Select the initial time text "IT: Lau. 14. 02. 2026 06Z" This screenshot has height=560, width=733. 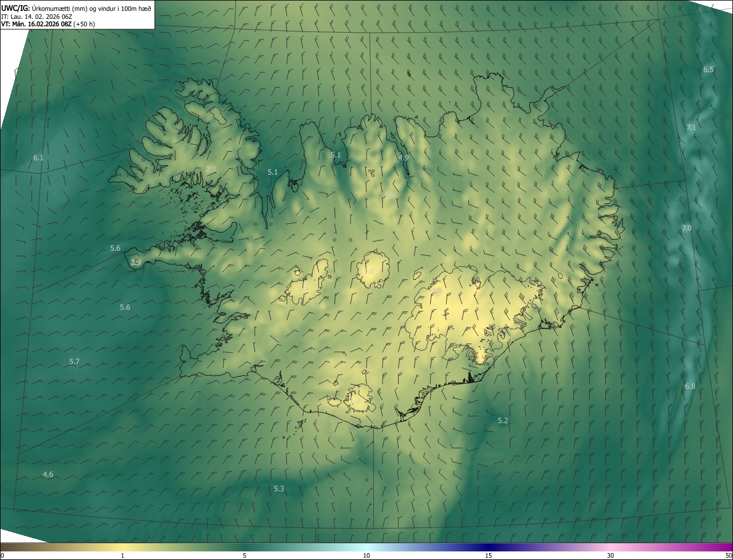37,17
